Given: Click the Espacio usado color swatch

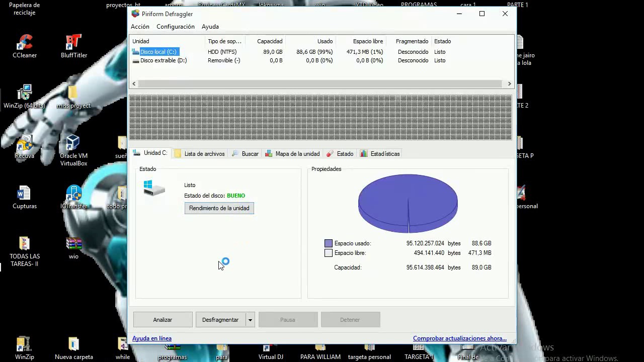Looking at the screenshot, I should tap(329, 243).
